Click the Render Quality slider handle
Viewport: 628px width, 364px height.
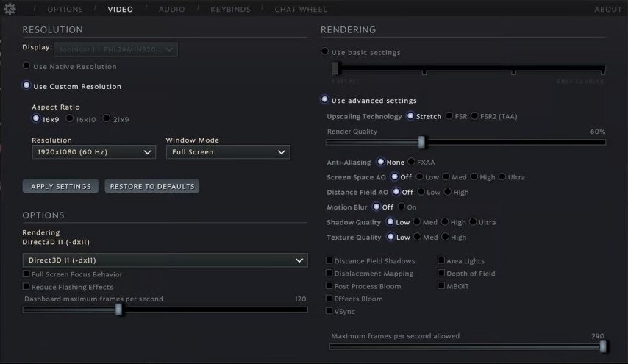421,142
